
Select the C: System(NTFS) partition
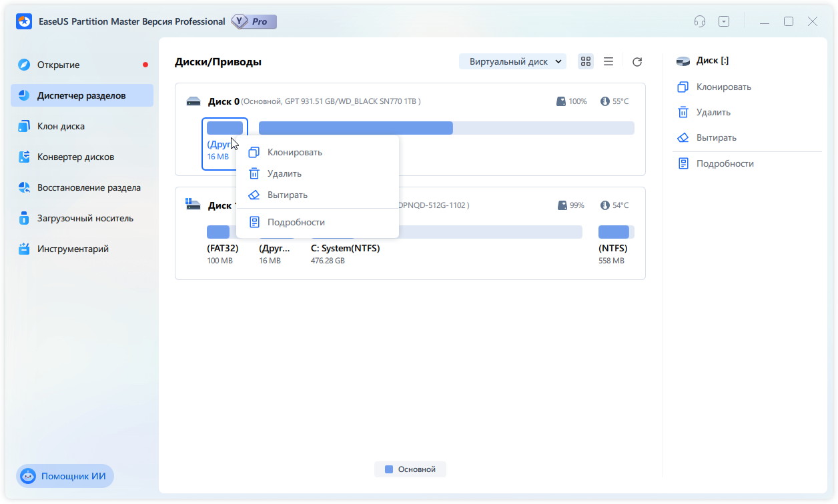click(x=345, y=248)
